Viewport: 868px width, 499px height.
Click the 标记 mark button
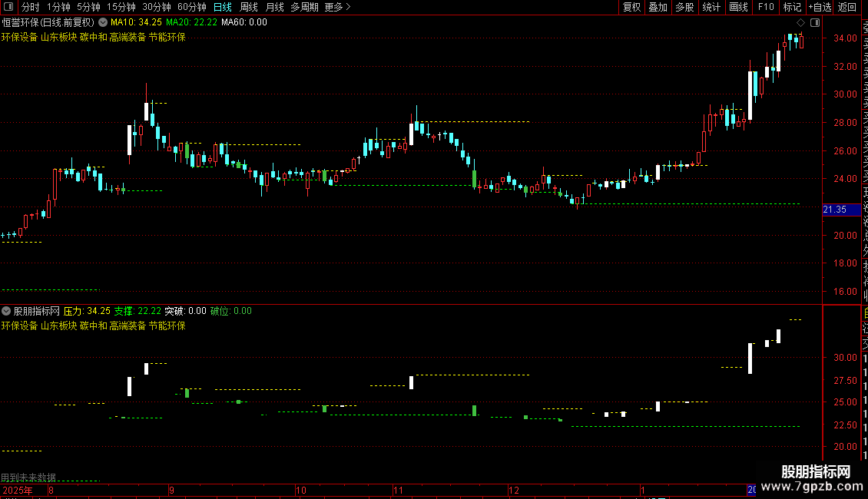(792, 7)
